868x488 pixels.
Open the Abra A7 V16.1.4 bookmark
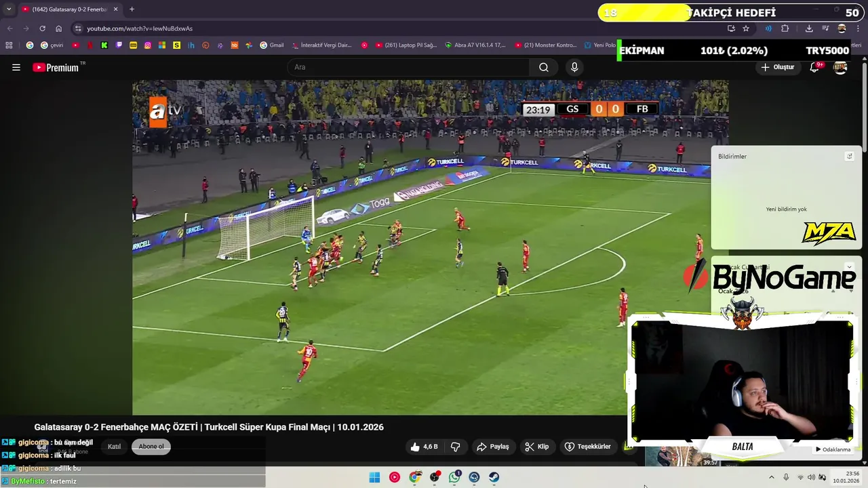475,45
